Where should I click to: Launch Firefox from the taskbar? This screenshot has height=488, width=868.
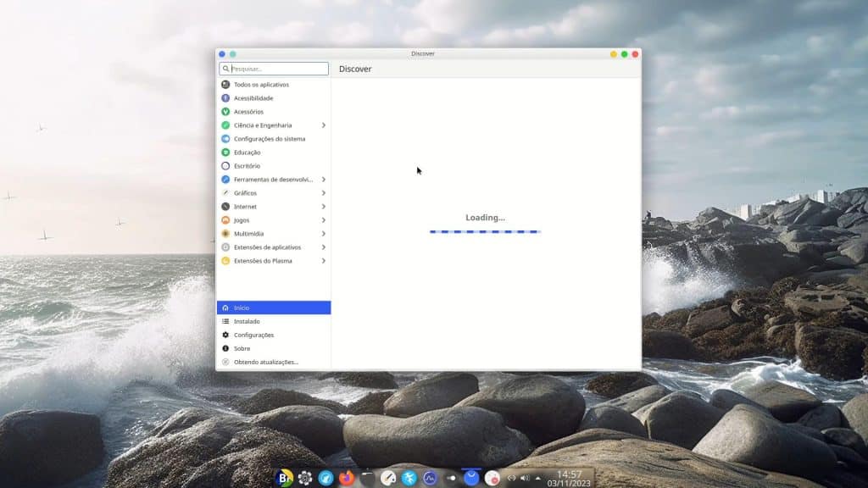coord(348,477)
